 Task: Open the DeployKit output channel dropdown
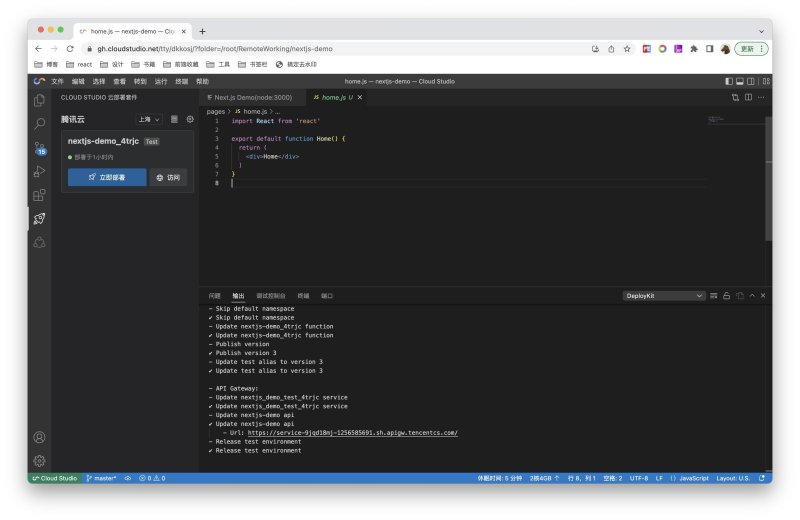tap(664, 295)
